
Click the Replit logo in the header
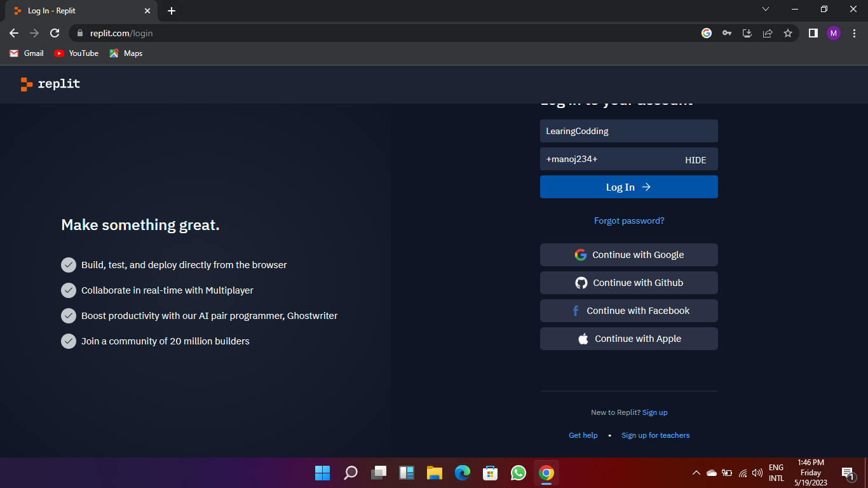[x=50, y=84]
